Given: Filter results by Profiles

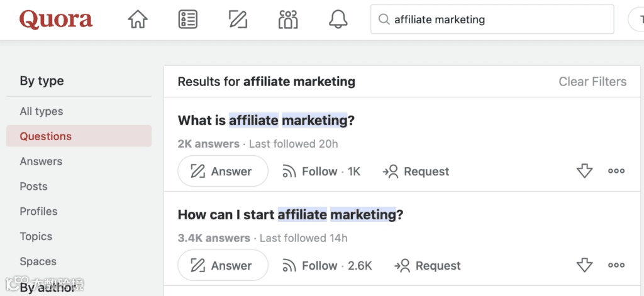Looking at the screenshot, I should pos(38,212).
